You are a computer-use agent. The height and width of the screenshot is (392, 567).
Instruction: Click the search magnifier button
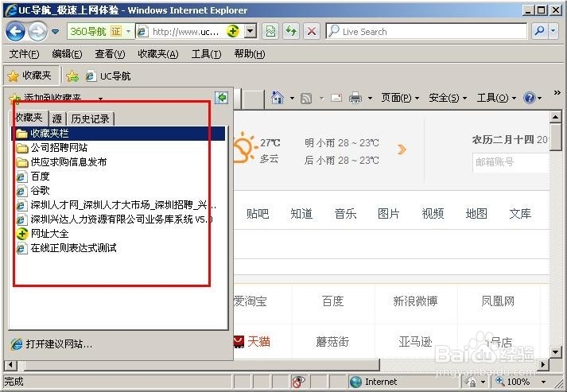click(x=539, y=32)
